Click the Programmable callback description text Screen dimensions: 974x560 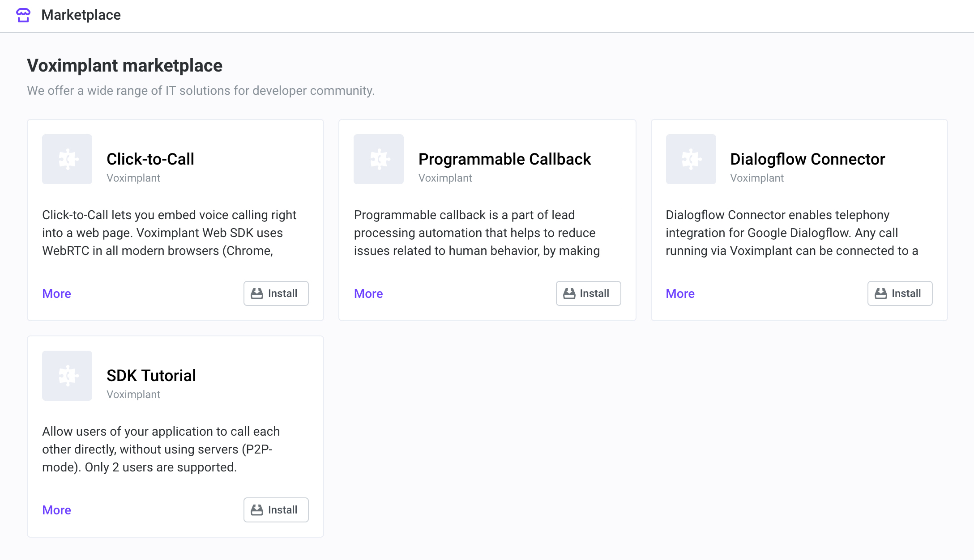point(477,233)
